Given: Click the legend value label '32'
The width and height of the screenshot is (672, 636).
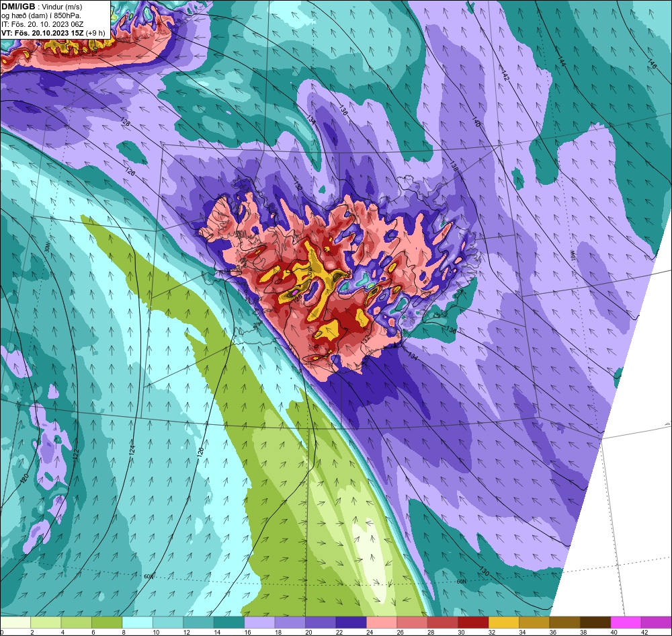Looking at the screenshot, I should [x=492, y=632].
